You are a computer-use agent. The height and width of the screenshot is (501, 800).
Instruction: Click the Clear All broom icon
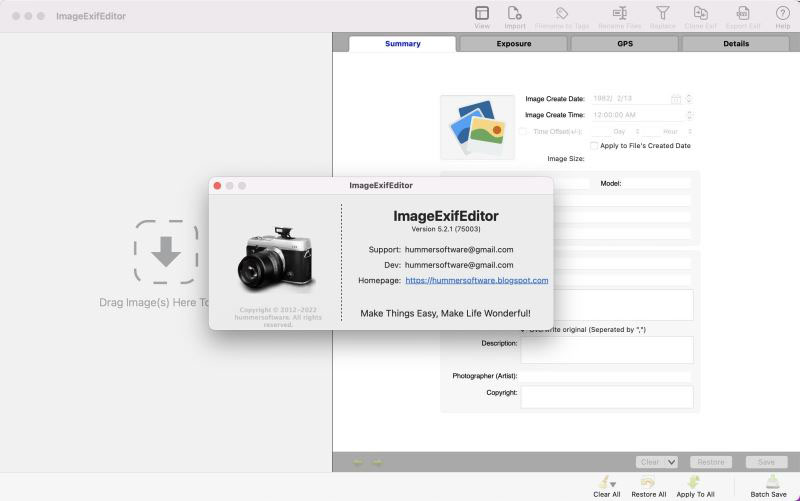(604, 482)
